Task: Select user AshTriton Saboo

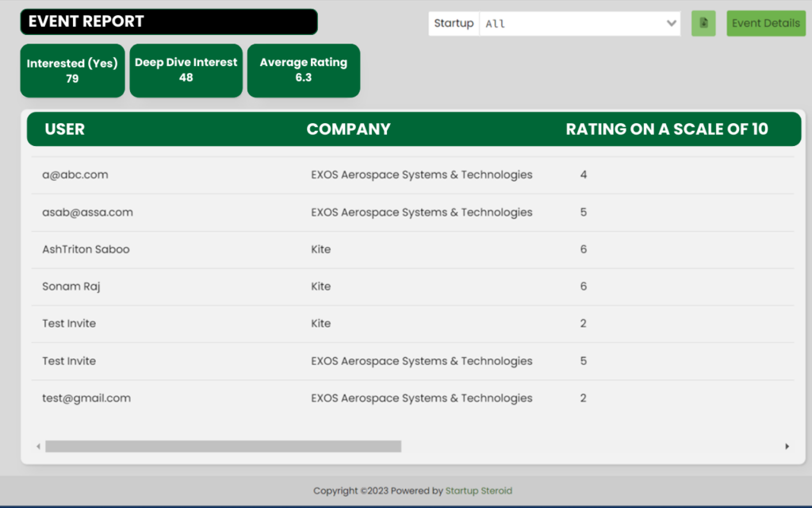Action: tap(86, 249)
